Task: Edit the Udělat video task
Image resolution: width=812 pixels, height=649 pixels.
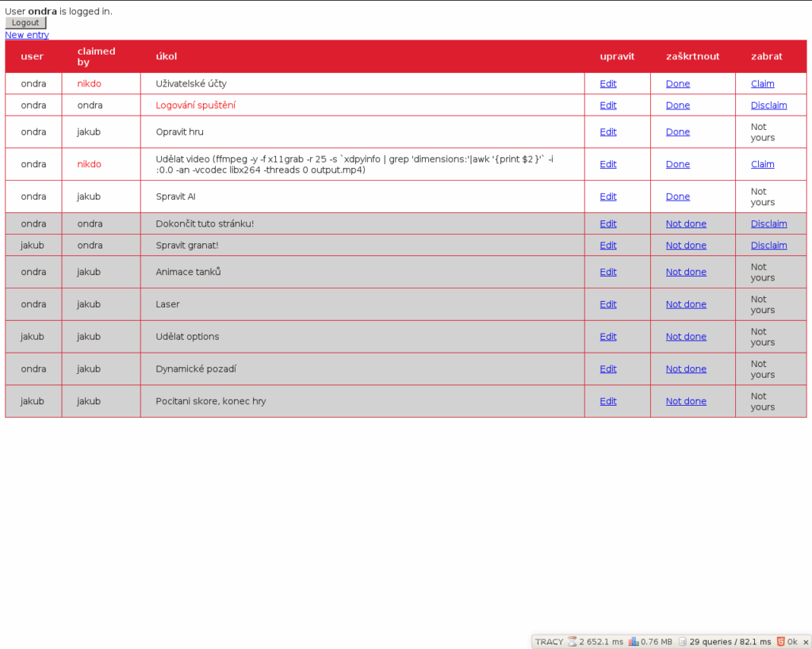Action: tap(608, 164)
